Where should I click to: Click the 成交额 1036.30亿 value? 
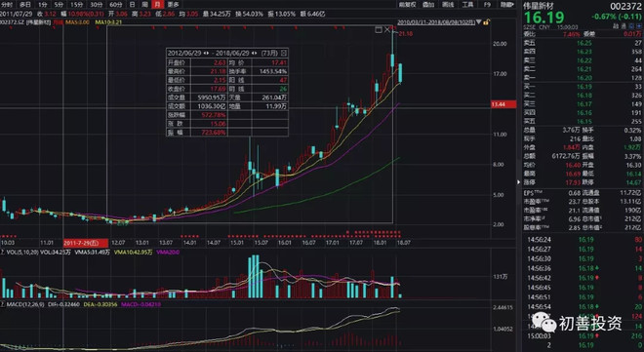[212, 106]
